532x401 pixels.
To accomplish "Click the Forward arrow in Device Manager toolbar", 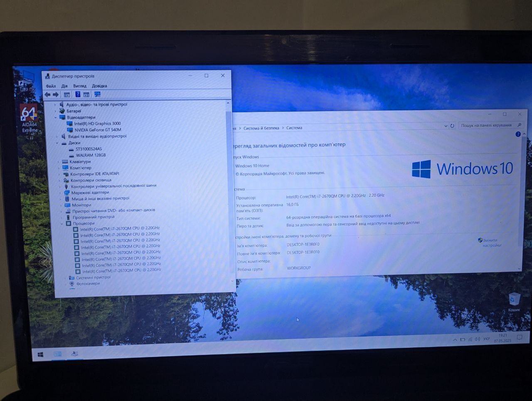I will tap(56, 94).
